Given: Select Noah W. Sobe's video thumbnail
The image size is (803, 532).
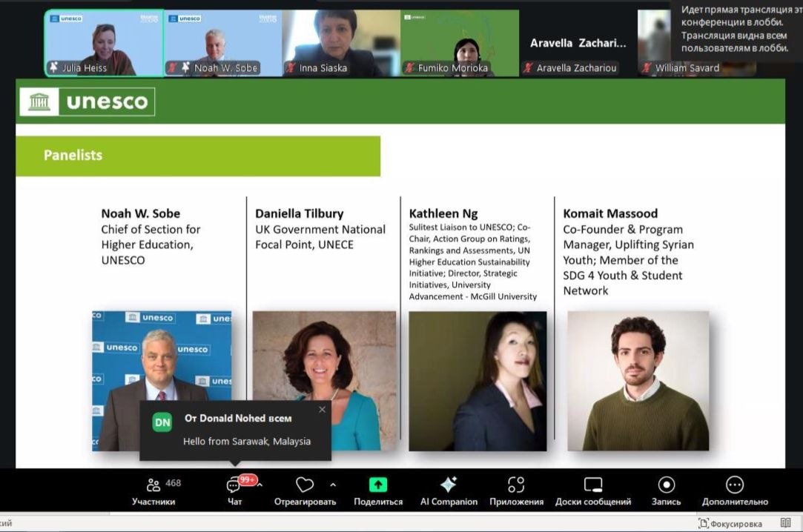Looking at the screenshot, I should tap(222, 43).
